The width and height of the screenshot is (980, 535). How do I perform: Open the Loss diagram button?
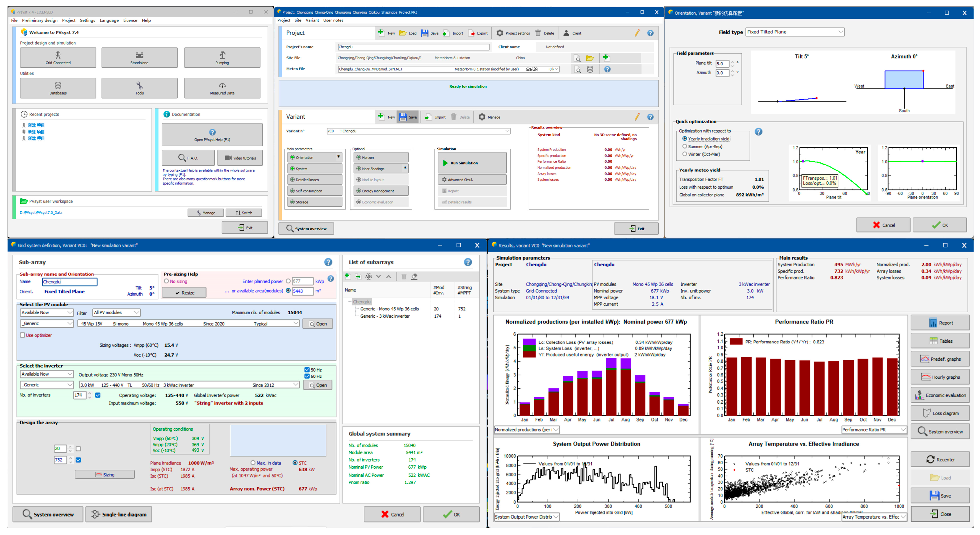(940, 413)
